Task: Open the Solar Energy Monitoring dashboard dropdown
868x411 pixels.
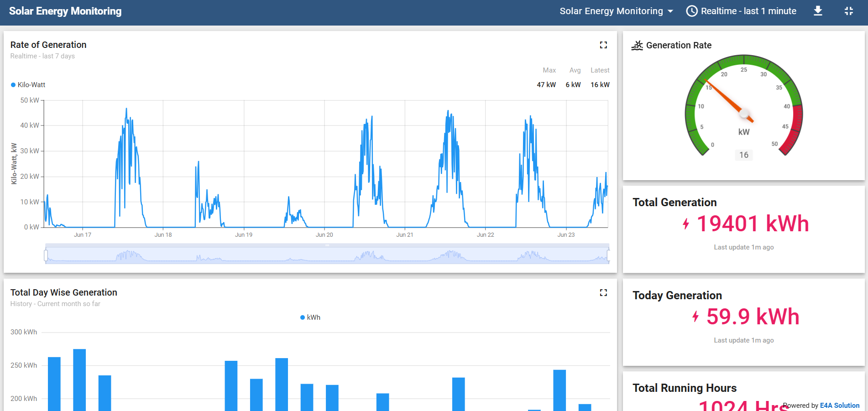Action: click(611, 11)
